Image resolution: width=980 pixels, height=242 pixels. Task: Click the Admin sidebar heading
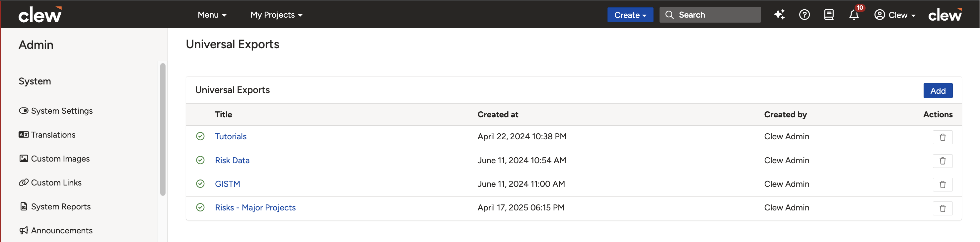click(x=36, y=45)
